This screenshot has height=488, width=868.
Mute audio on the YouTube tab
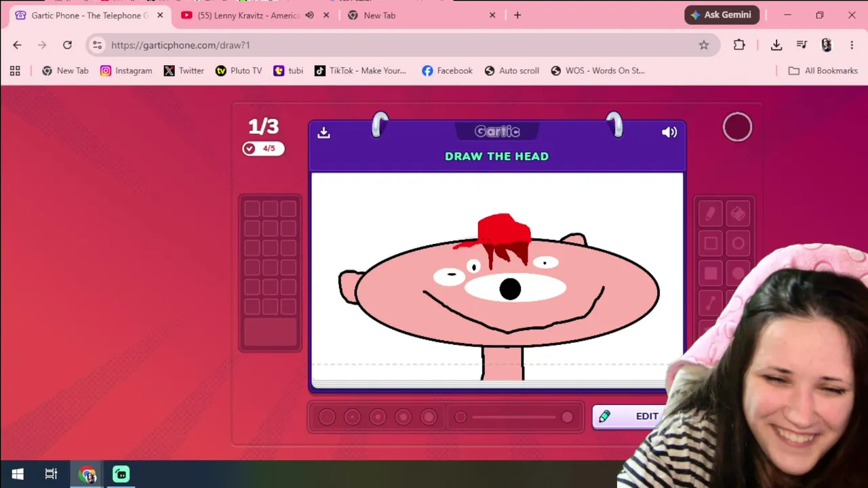coord(310,15)
